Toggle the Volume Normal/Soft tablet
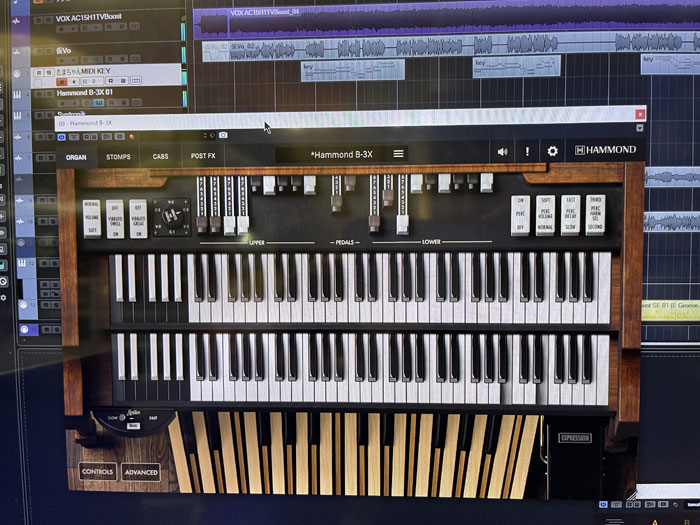The height and width of the screenshot is (525, 700). point(92,218)
